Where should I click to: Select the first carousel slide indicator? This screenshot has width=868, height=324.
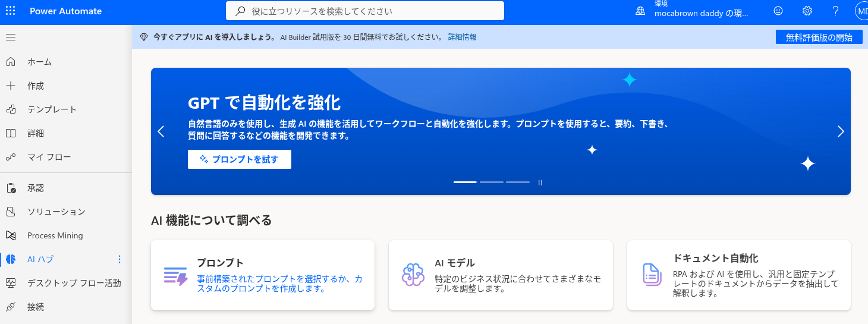click(x=465, y=182)
